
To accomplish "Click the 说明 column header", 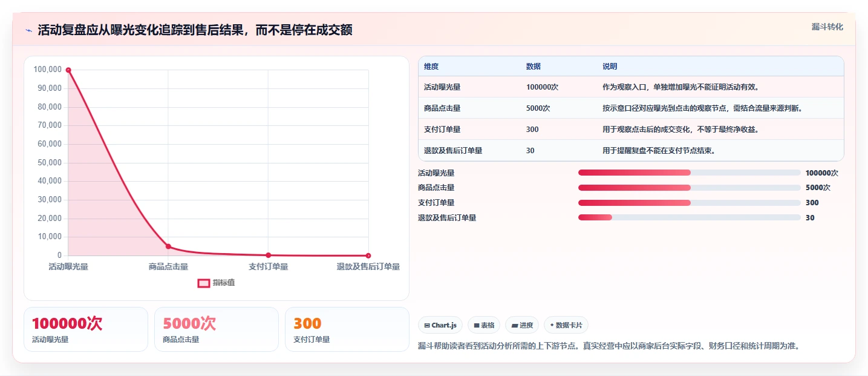I will (610, 67).
